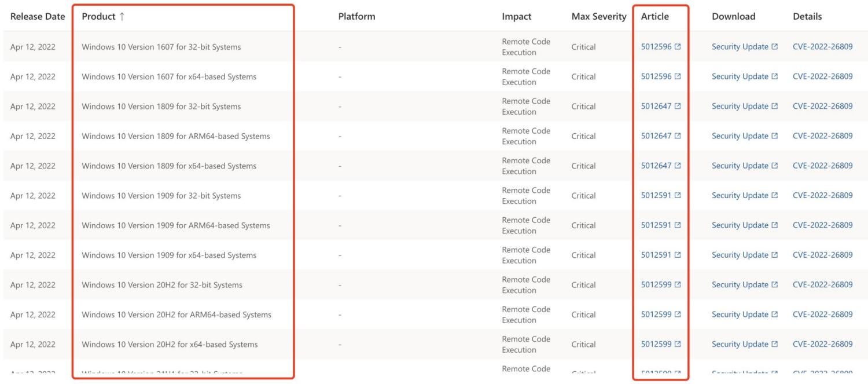The image size is (868, 384).
Task: Sort by the Release Date column header
Action: (x=38, y=17)
